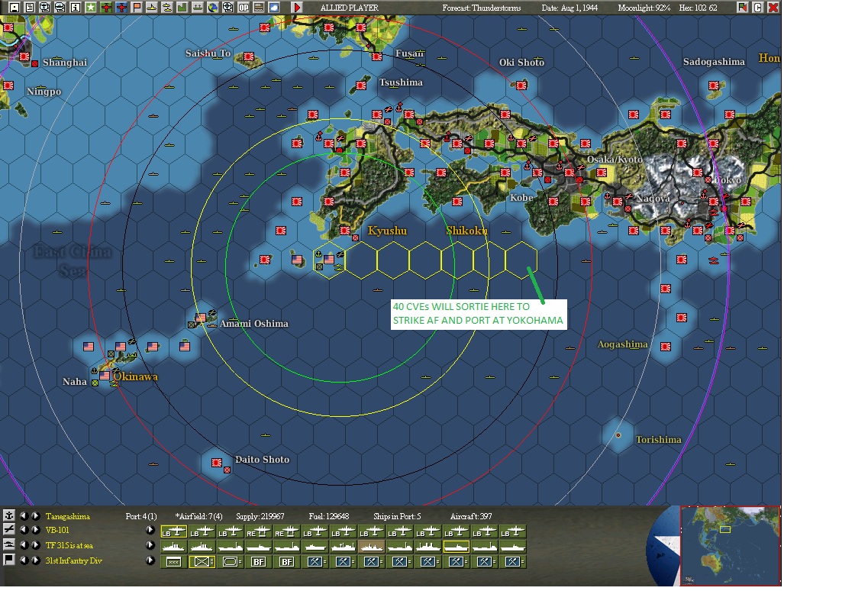This screenshot has width=868, height=591.
Task: Open the 31st Infantry Div link
Action: (73, 560)
